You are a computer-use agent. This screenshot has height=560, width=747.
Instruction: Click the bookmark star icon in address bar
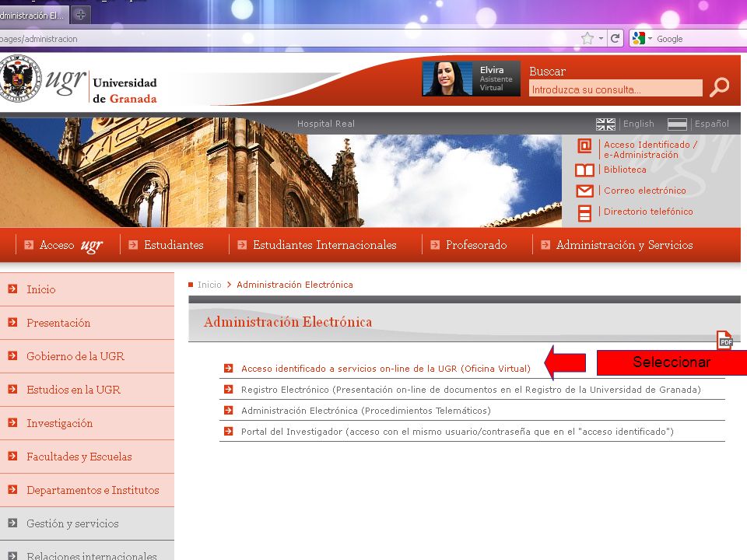point(587,38)
